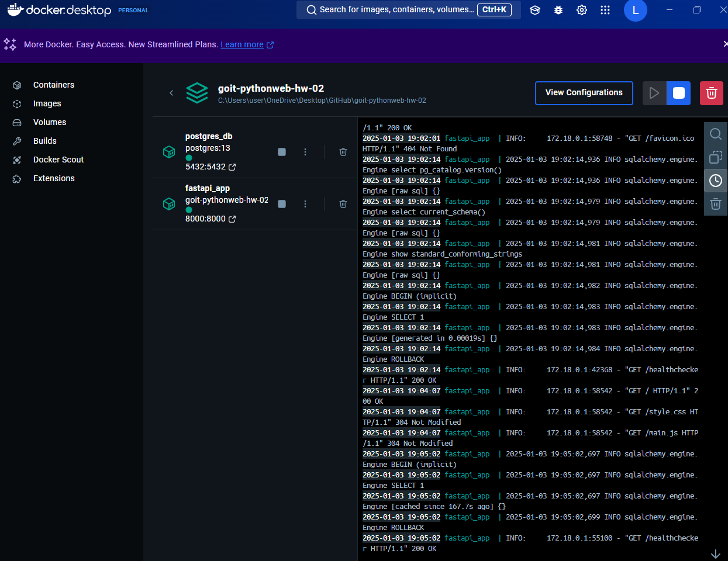Viewport: 728px width, 561px height.
Task: Stop the fastapi_app container
Action: click(x=282, y=204)
